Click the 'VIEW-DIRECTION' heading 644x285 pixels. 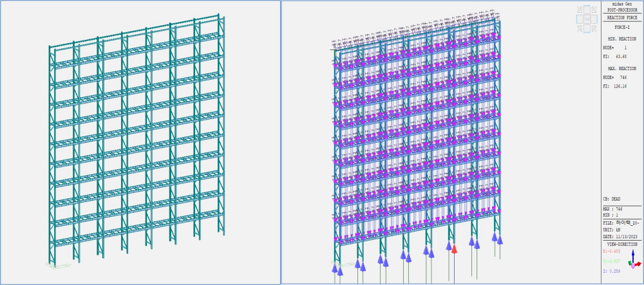click(622, 244)
